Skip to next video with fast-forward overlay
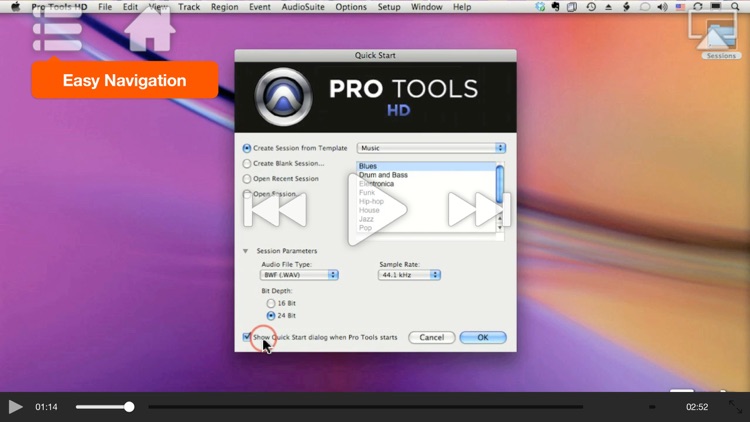The height and width of the screenshot is (422, 750). (x=479, y=210)
